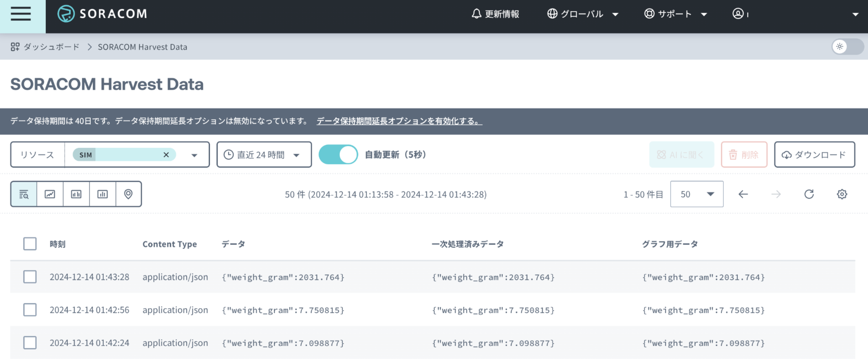
Task: Open the サポート menu
Action: [676, 14]
